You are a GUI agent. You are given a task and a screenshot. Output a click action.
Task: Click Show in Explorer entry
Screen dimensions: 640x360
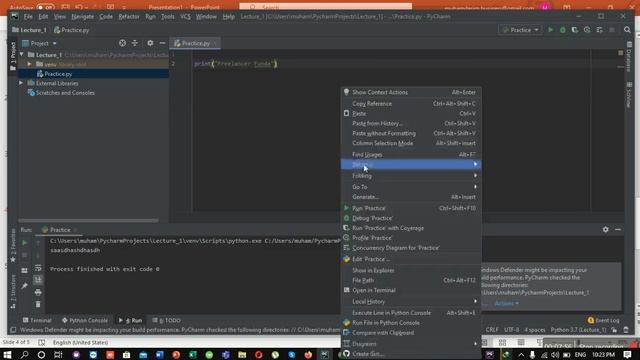pos(411,270)
